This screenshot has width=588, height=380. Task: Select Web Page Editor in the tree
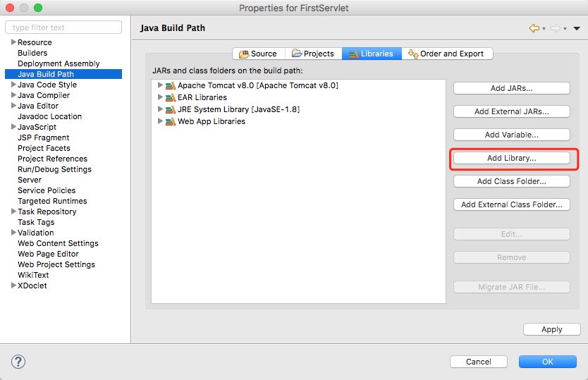tap(48, 254)
